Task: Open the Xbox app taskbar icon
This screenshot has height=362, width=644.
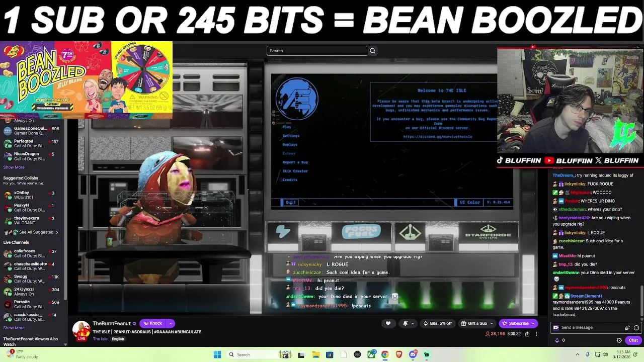Action: [x=371, y=354]
